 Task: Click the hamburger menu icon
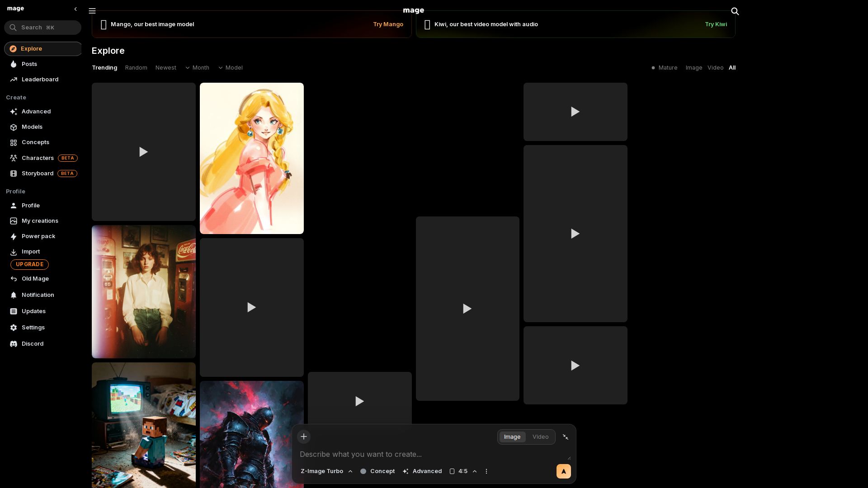92,11
